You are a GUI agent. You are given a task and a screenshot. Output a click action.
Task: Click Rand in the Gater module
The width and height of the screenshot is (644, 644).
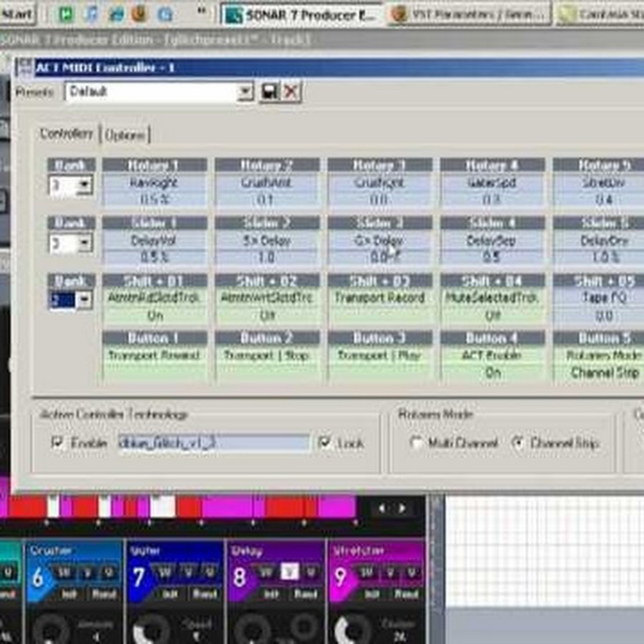(x=205, y=594)
